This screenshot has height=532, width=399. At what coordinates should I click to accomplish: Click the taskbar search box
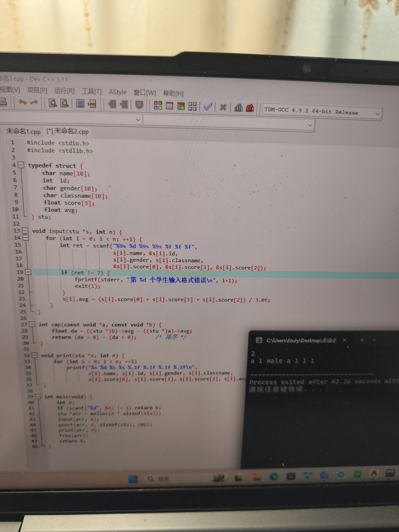coord(164,479)
